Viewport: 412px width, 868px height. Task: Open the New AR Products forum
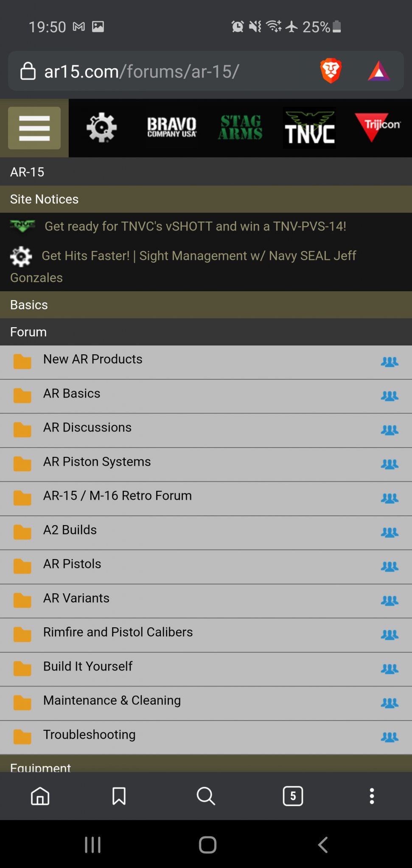93,359
